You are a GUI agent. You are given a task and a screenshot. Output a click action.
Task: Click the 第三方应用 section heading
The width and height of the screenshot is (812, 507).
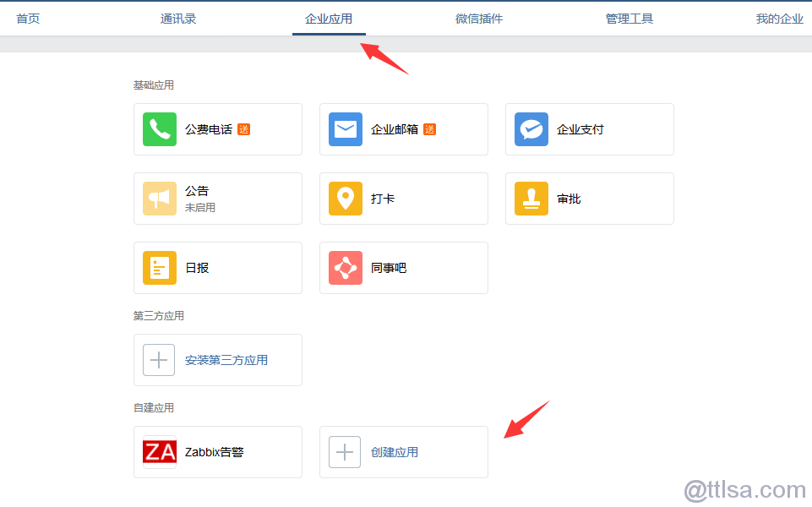click(x=159, y=316)
